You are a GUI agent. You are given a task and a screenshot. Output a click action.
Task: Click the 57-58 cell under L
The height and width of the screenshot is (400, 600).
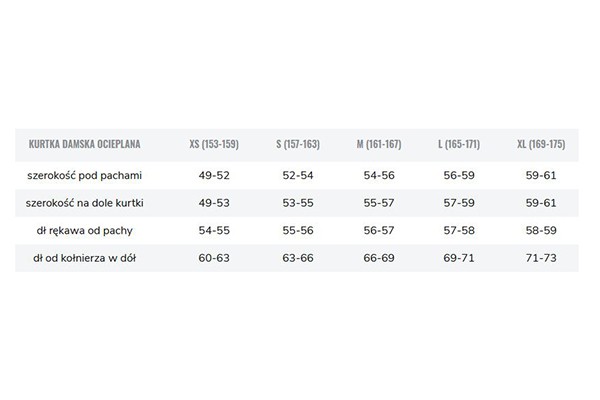459,230
